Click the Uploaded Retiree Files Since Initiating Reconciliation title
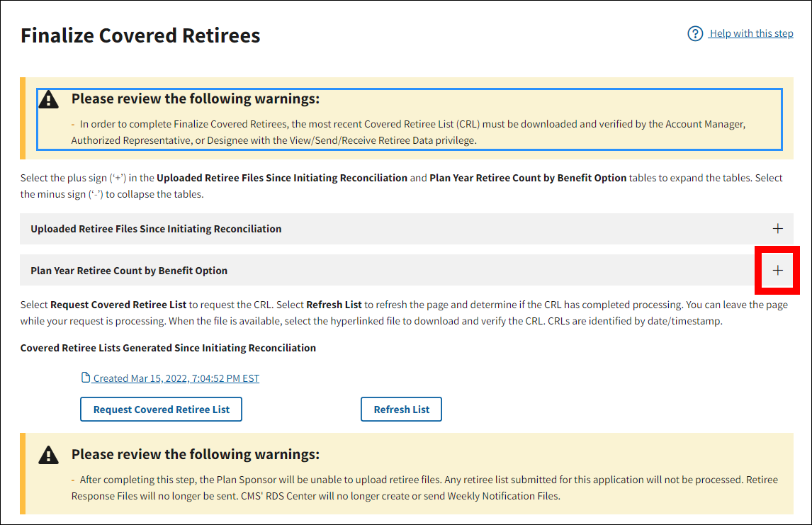The width and height of the screenshot is (812, 525). [x=156, y=229]
